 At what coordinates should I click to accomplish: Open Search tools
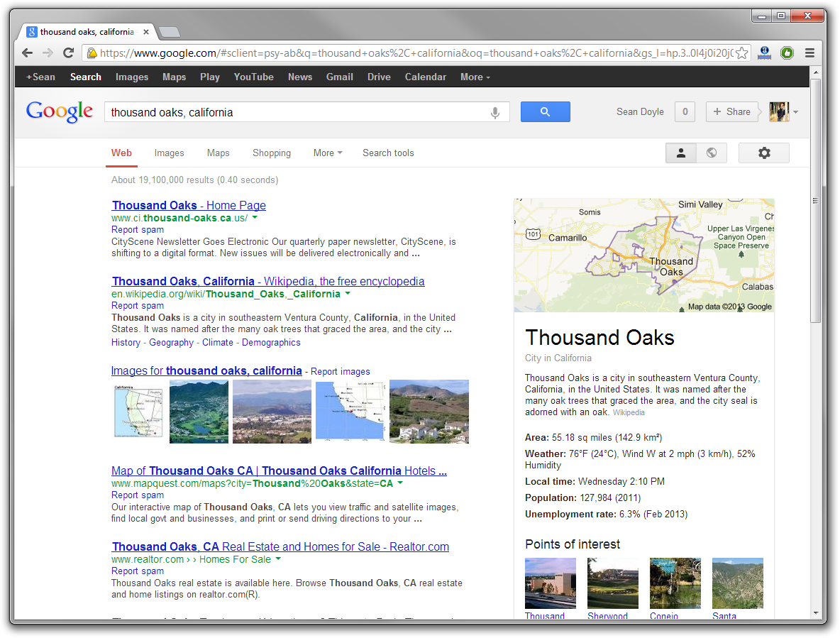(x=388, y=153)
